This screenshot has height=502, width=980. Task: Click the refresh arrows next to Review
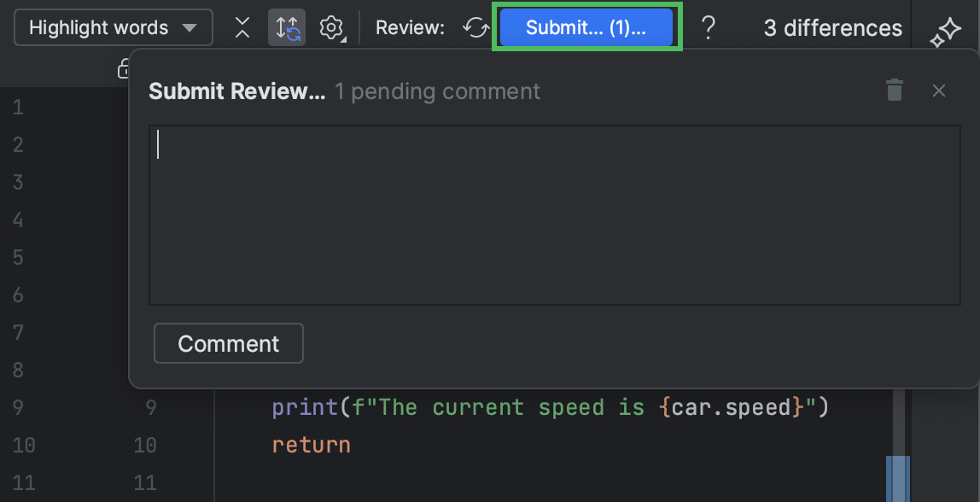pyautogui.click(x=475, y=26)
